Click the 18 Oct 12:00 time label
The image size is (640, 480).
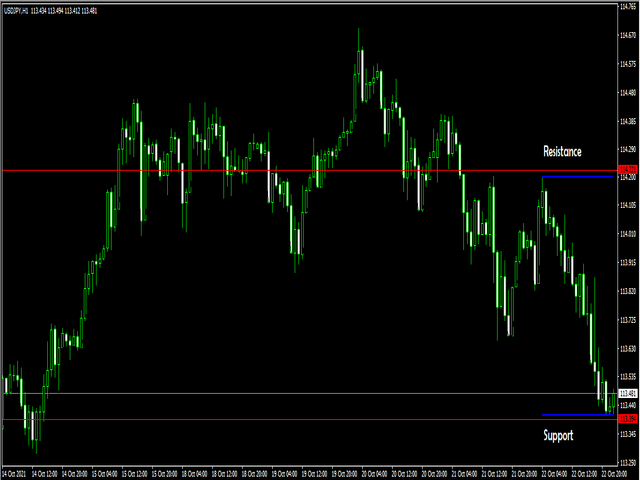224,473
